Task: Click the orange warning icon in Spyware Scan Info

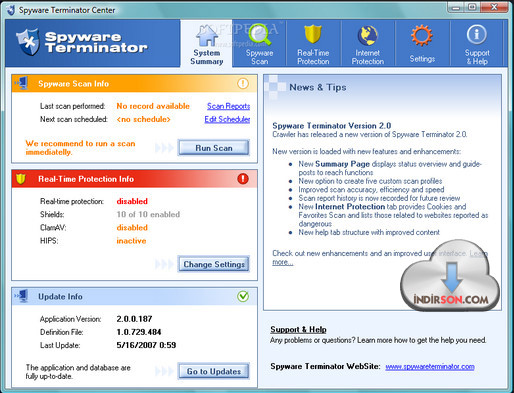Action: [243, 83]
